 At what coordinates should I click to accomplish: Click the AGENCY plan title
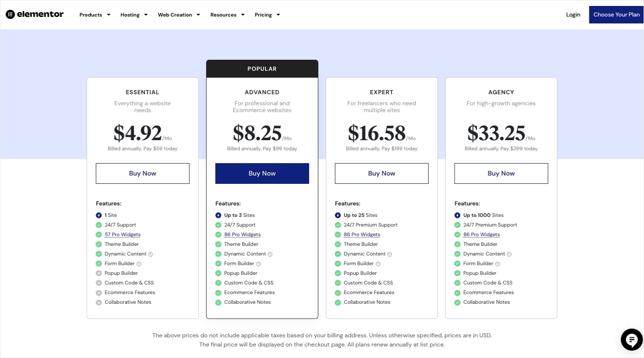[501, 92]
